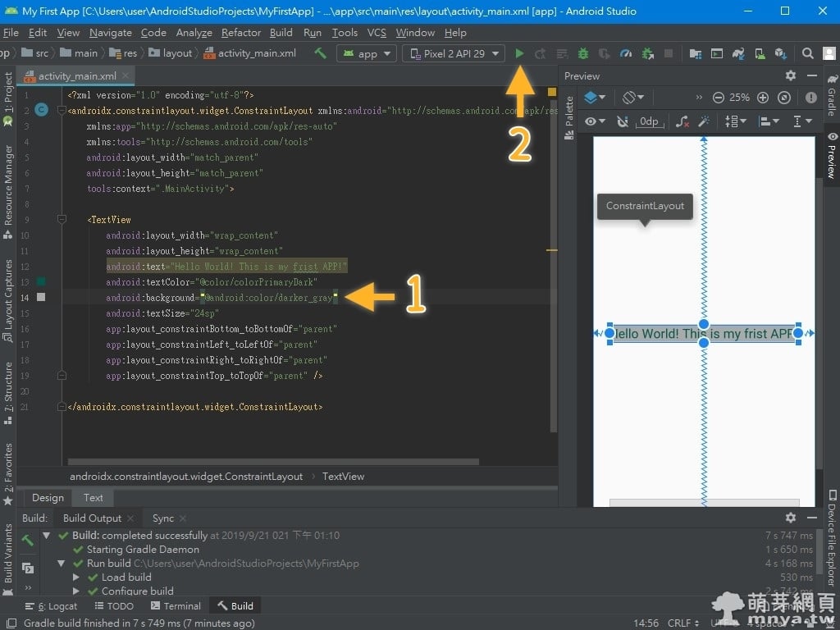Click the magic wand Infer Constraints icon

click(x=703, y=121)
